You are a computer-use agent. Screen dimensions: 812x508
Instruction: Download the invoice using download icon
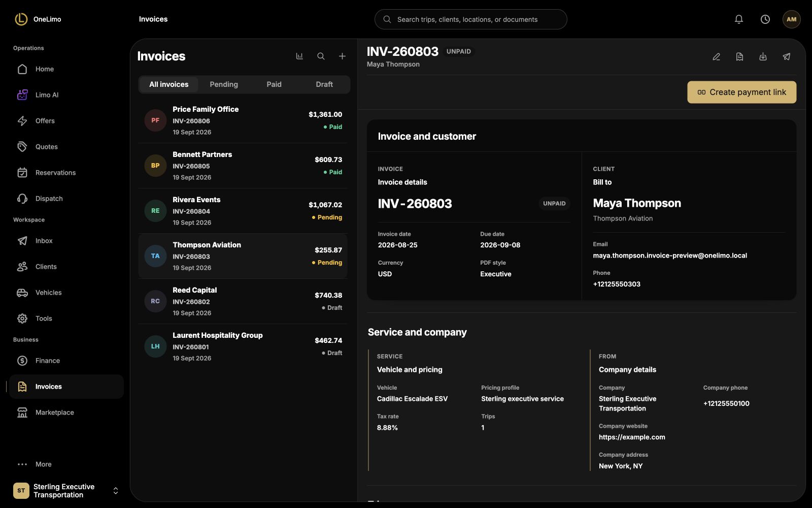coord(763,57)
